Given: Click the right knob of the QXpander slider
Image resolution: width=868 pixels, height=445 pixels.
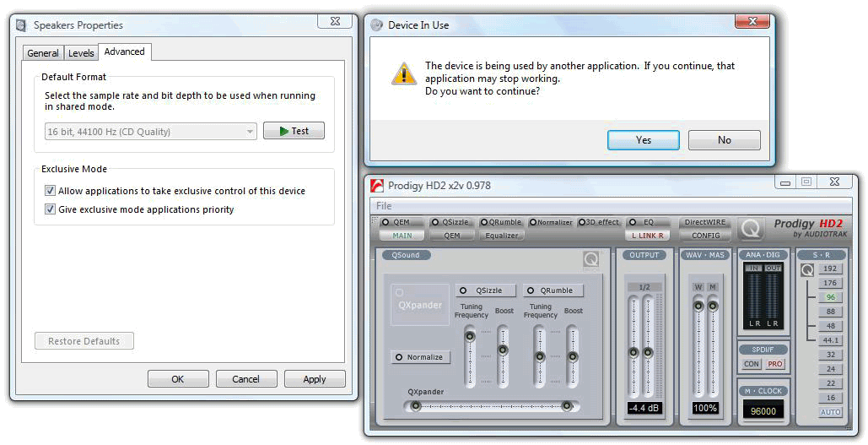Looking at the screenshot, I should [567, 406].
